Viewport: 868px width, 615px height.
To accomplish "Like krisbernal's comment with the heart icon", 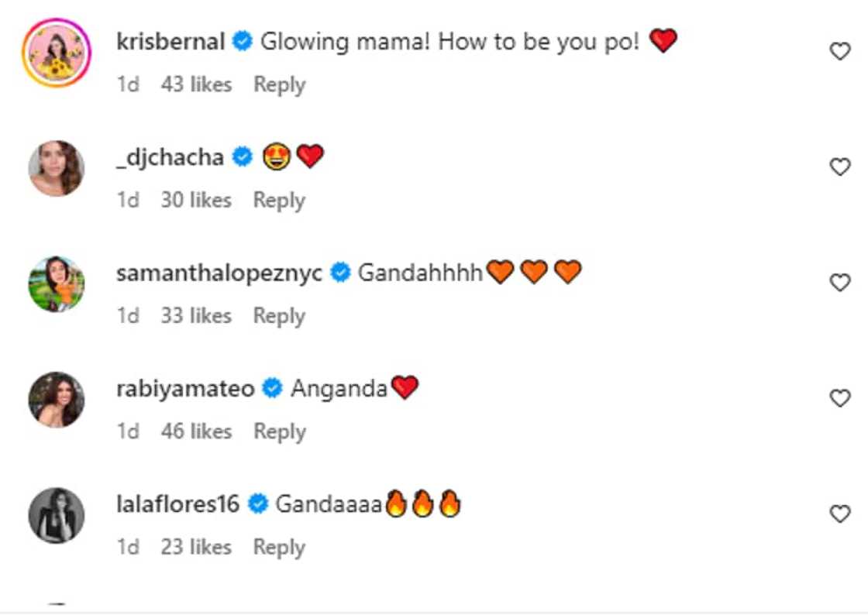I will tap(840, 52).
